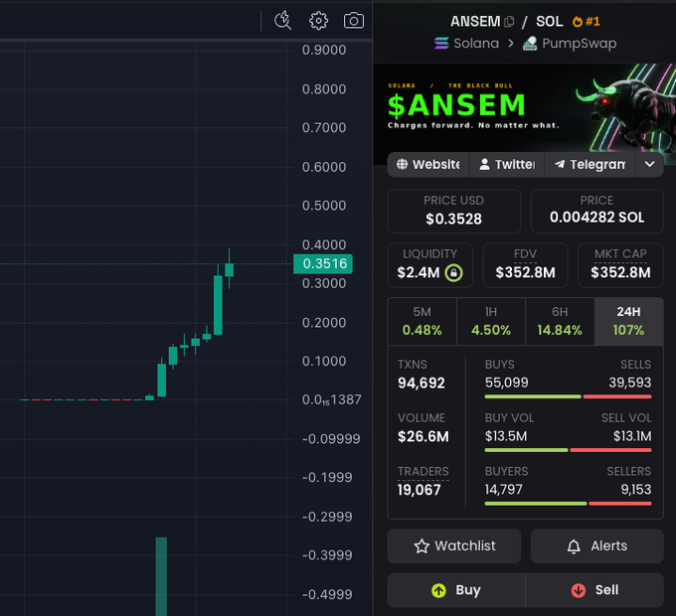
Task: Click the MKT CAP $352.8M value
Action: coord(620,272)
